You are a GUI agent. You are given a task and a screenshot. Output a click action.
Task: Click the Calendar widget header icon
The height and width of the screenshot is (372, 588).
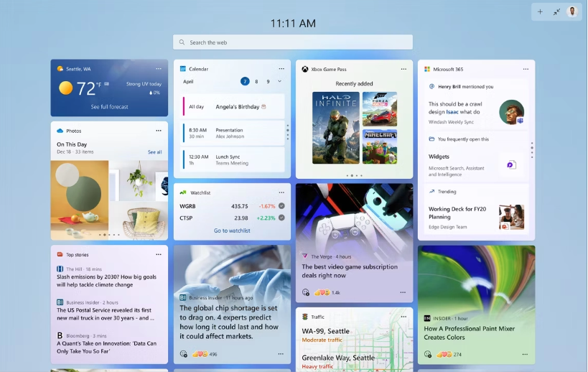183,69
